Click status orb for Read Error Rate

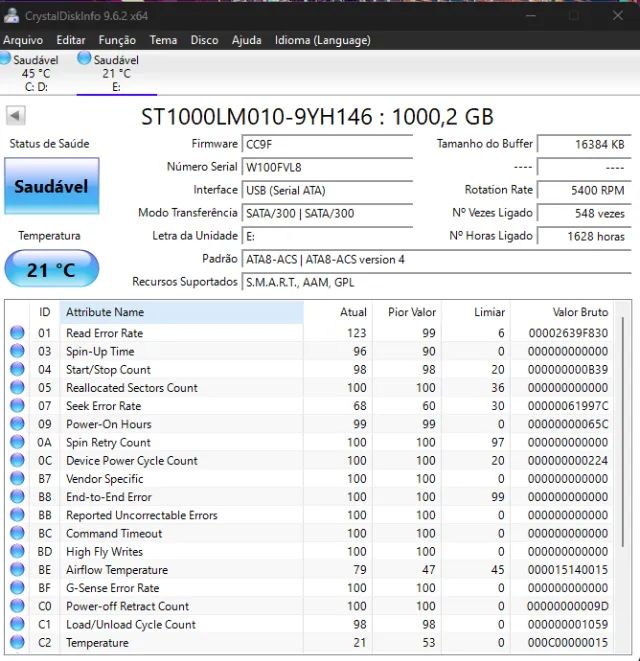(x=17, y=333)
